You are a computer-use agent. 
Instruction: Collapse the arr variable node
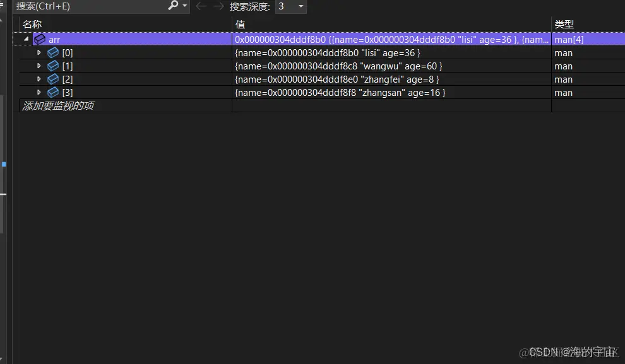coord(27,39)
